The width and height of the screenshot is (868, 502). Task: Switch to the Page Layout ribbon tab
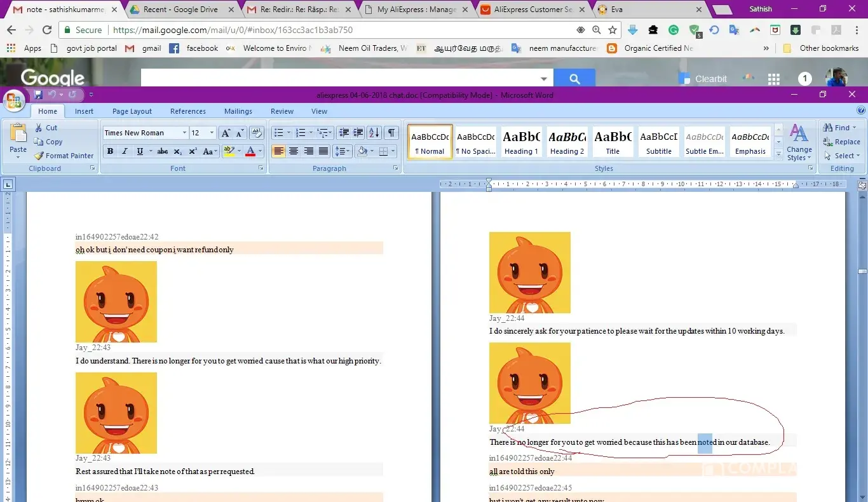tap(132, 111)
